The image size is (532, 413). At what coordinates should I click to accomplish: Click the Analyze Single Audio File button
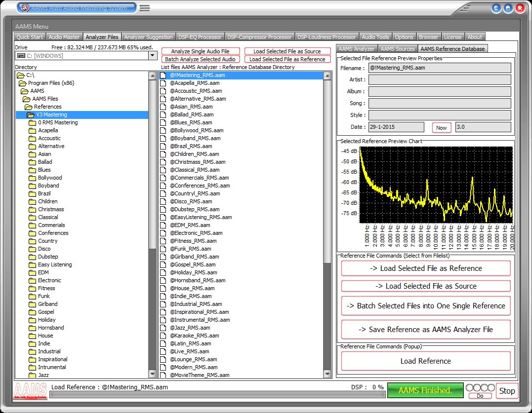click(x=200, y=51)
